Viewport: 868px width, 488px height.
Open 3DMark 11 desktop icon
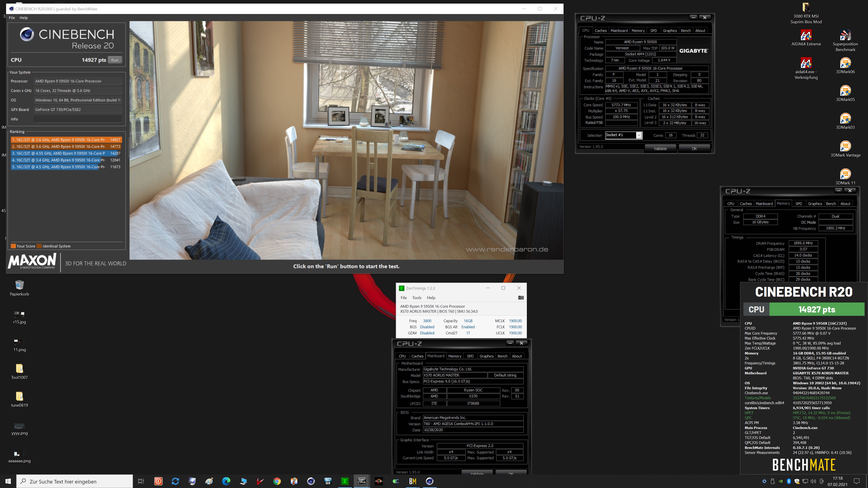pyautogui.click(x=845, y=177)
